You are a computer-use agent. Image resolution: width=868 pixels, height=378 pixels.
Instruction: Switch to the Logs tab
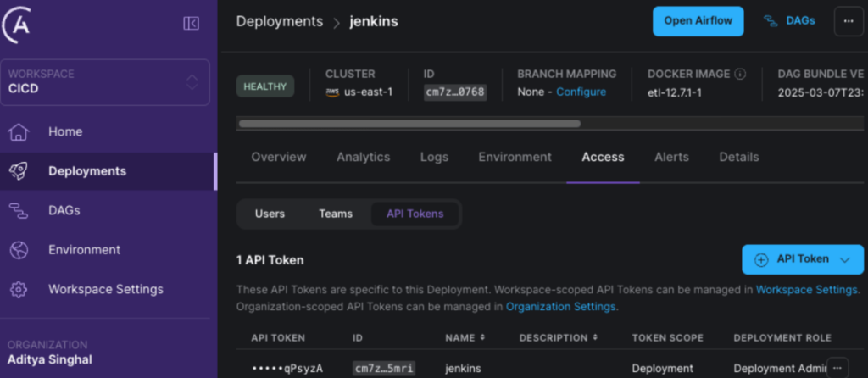pos(434,157)
